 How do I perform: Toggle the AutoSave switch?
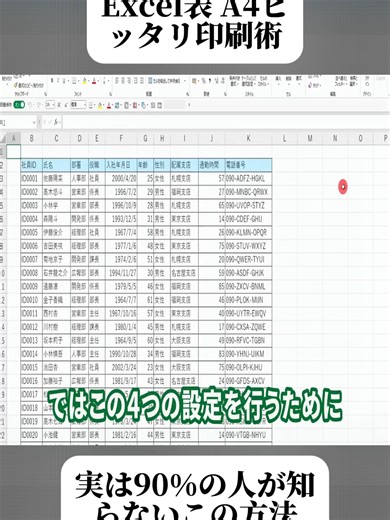19,105
